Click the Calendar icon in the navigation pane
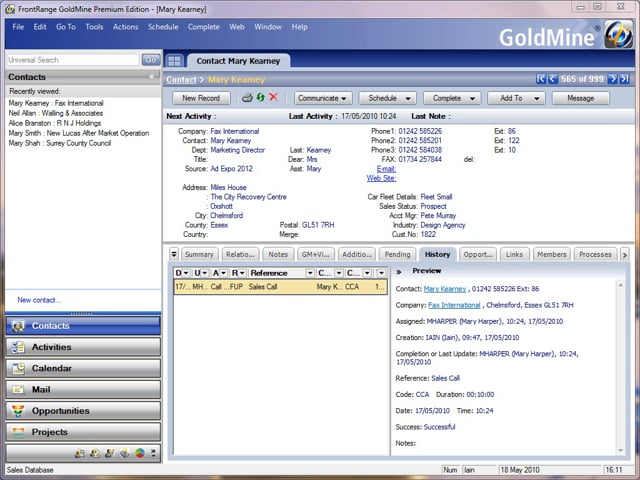640x480 pixels. tap(18, 368)
